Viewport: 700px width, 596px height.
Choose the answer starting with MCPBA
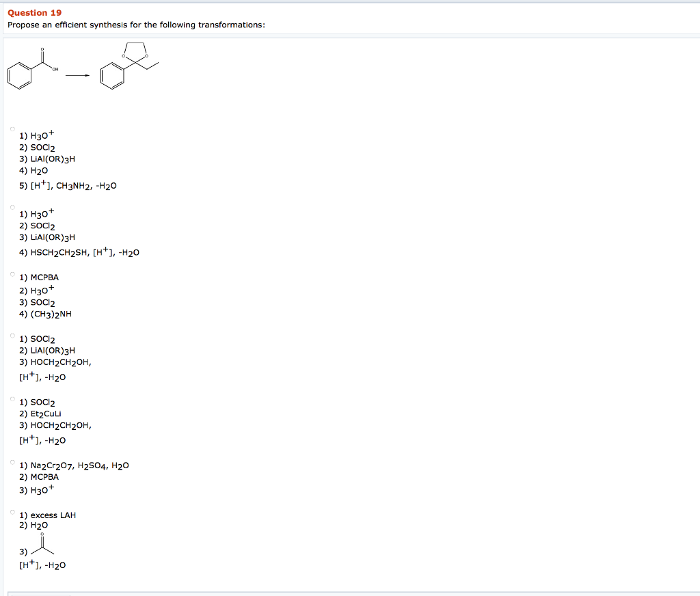[12, 273]
